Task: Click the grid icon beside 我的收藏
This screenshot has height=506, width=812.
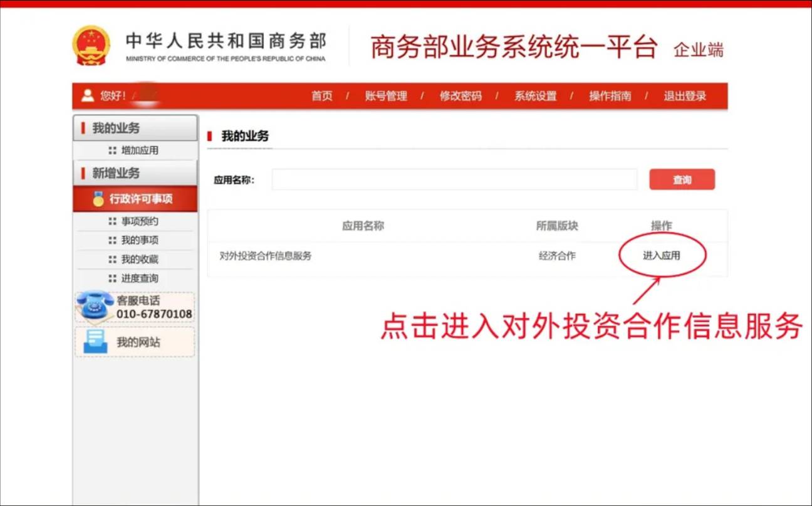Action: click(112, 260)
